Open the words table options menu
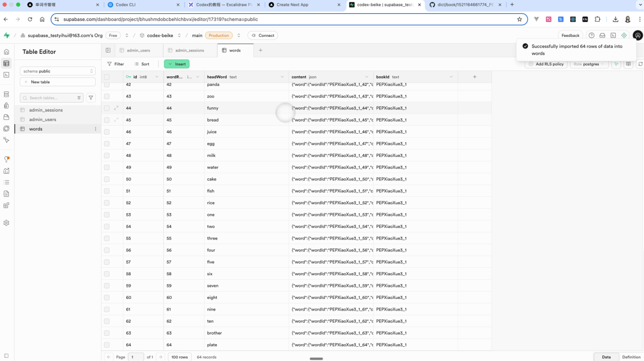This screenshot has width=644, height=361. tap(95, 129)
